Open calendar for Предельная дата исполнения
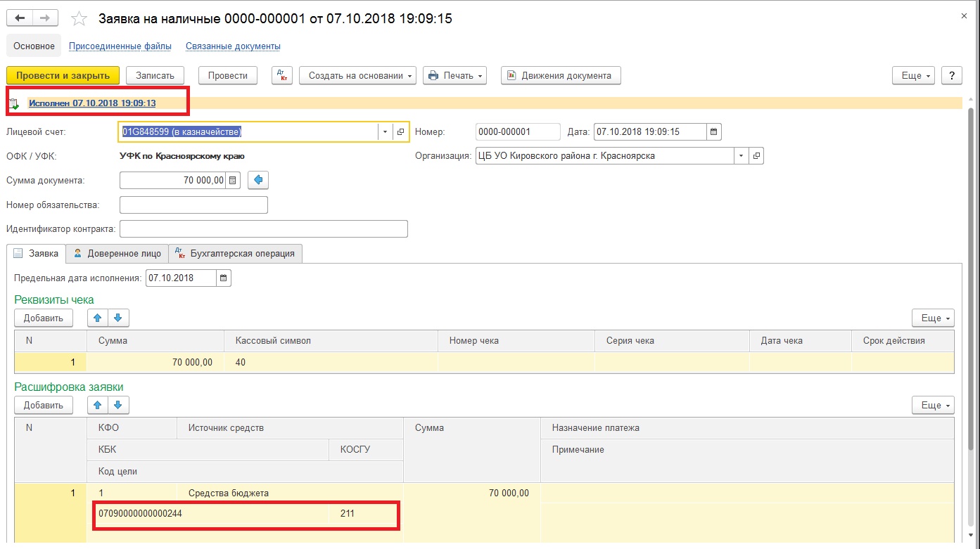Viewport: 980px width, 549px height. pyautogui.click(x=223, y=278)
